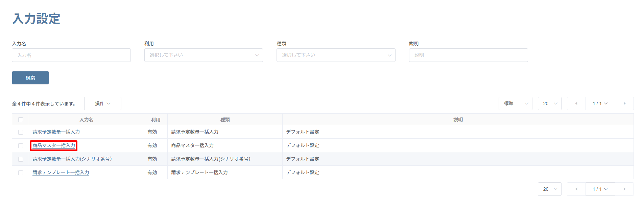The image size is (644, 209).
Task: Click デフォルト設定 in the 請求テンプレート row
Action: [x=303, y=172]
